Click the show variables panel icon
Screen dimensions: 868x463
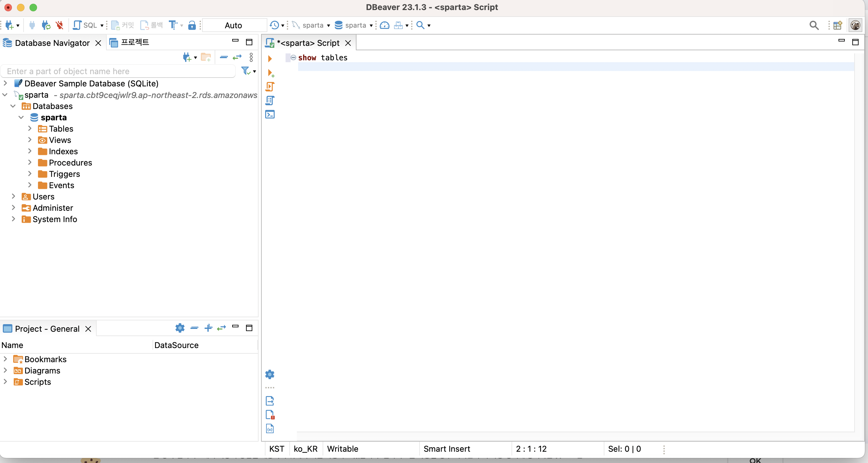(270, 428)
